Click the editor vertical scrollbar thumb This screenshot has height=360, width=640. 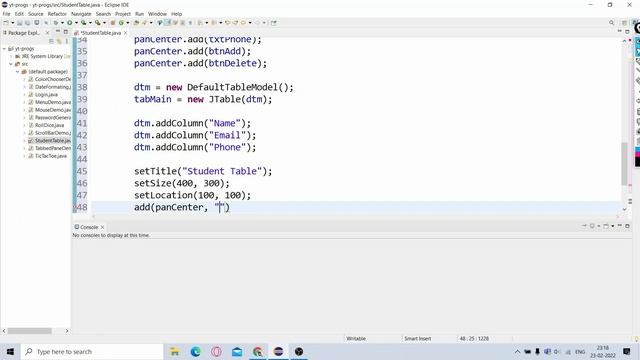(624, 163)
